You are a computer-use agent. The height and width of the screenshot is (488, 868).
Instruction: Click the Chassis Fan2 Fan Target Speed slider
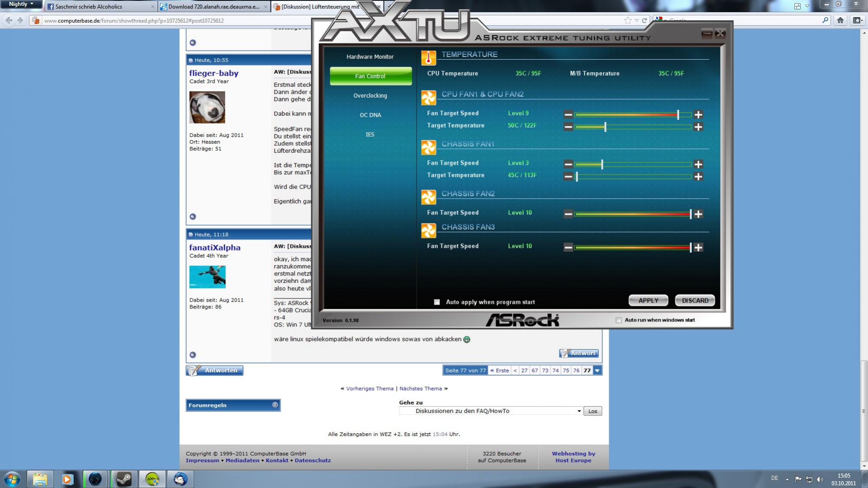click(633, 214)
